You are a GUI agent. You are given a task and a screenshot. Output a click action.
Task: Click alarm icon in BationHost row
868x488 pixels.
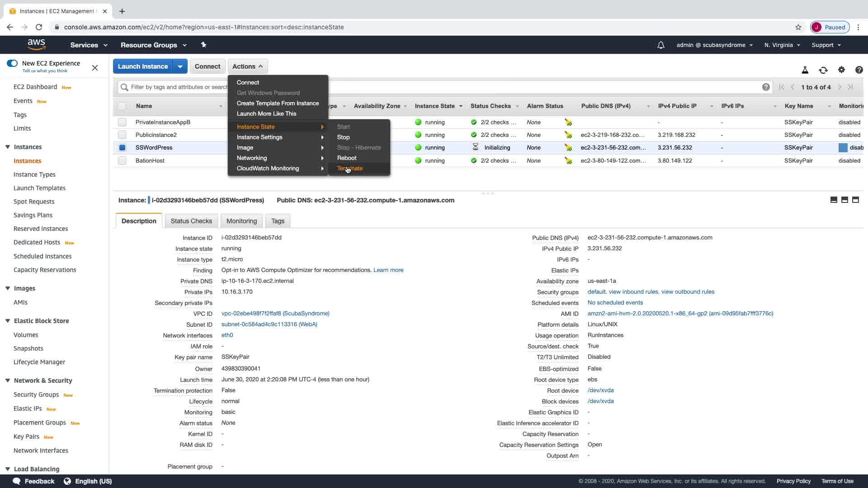click(x=568, y=161)
